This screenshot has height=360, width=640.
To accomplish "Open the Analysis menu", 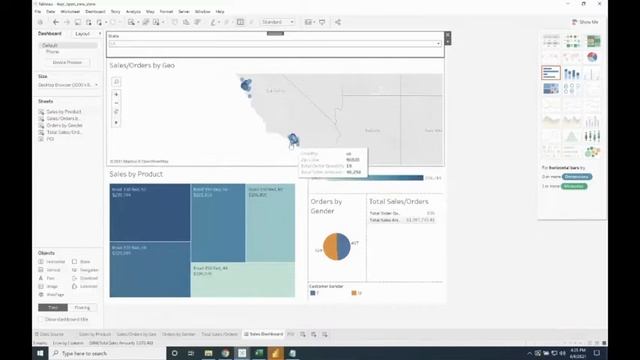I will coord(133,11).
